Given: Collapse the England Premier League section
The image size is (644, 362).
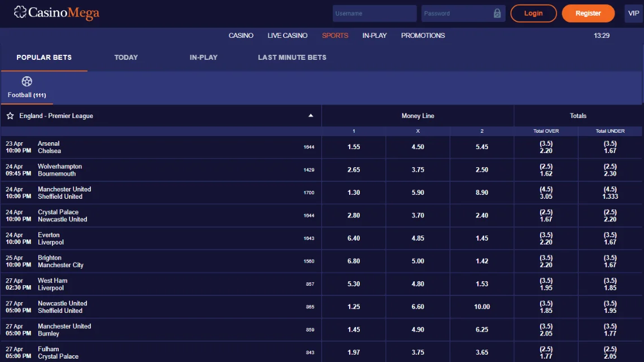Looking at the screenshot, I should tap(311, 116).
